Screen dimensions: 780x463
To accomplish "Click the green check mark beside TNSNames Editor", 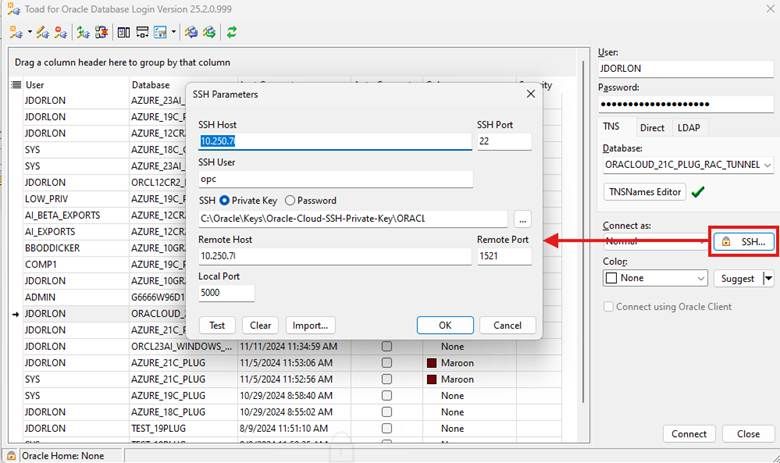I will click(698, 192).
